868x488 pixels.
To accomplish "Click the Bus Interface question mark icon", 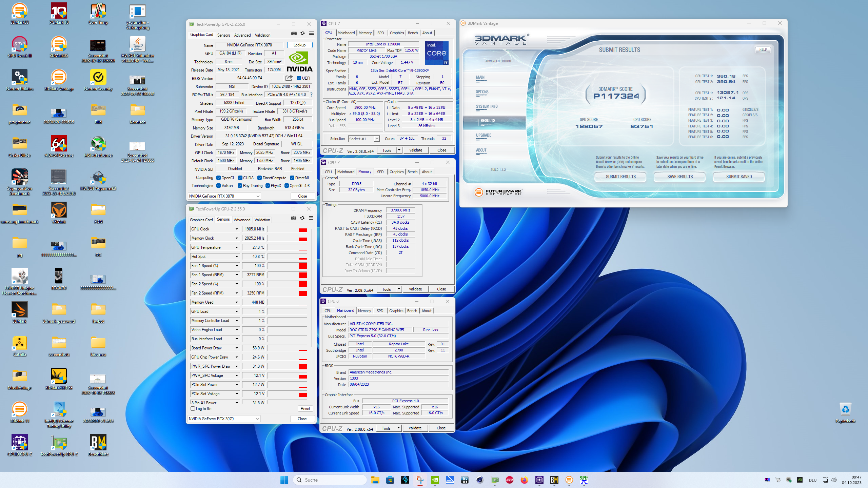I will (311, 95).
